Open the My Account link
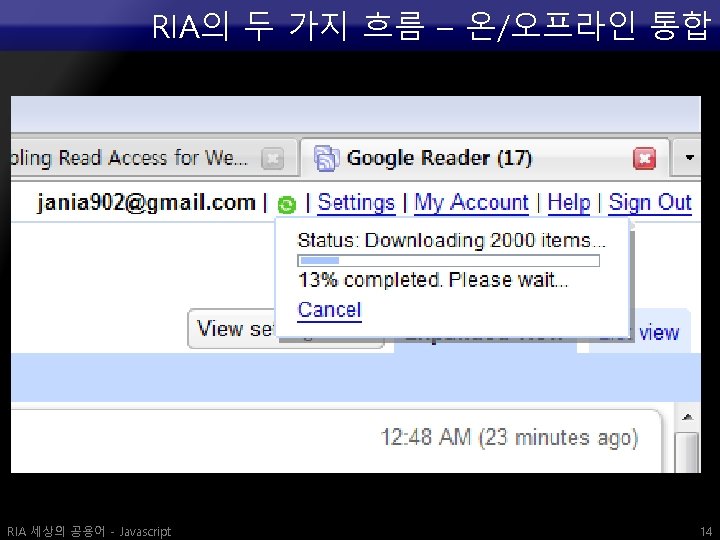Viewport: 720px width, 540px height. (x=472, y=202)
